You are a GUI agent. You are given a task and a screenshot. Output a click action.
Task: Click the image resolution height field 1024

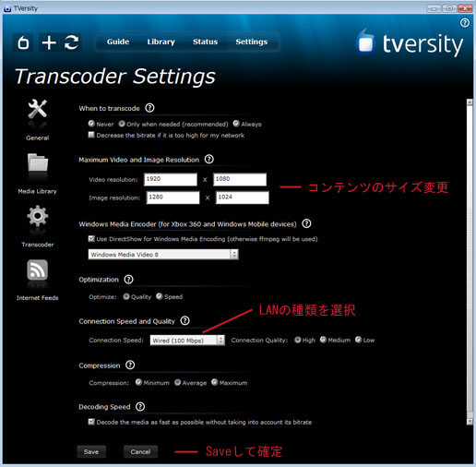pos(243,198)
